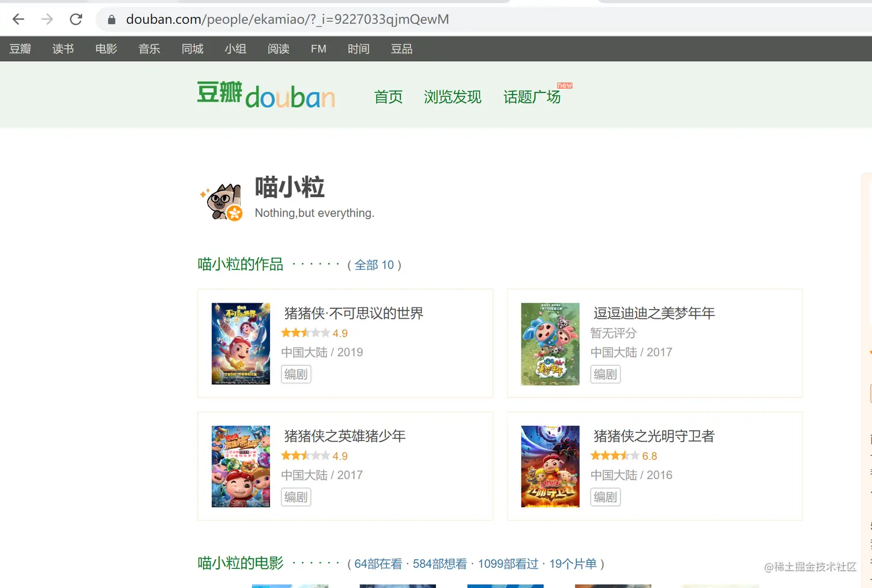Open the 猪猪侠之英雄猪少年 poster thumbnail
This screenshot has height=588, width=872.
pos(240,466)
